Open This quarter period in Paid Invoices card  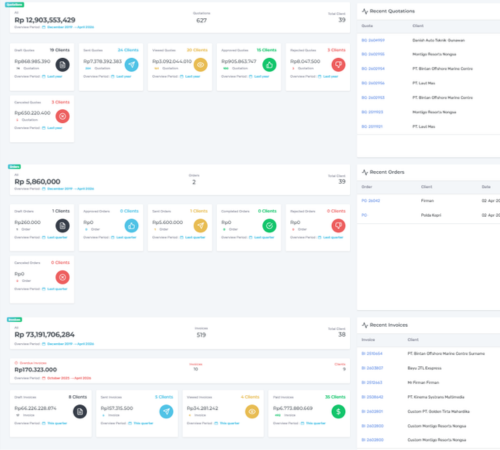tap(316, 423)
